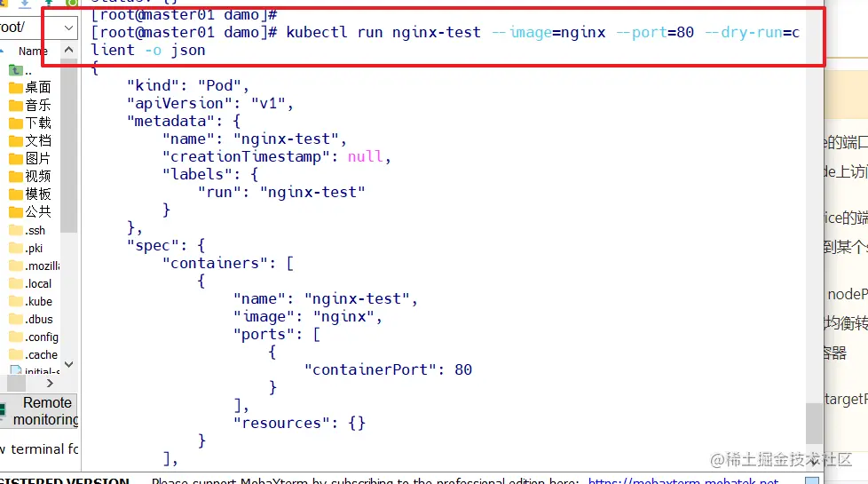Screen dimensions: 868x484
Task: Click the '"resources": {}' line
Action: [299, 423]
